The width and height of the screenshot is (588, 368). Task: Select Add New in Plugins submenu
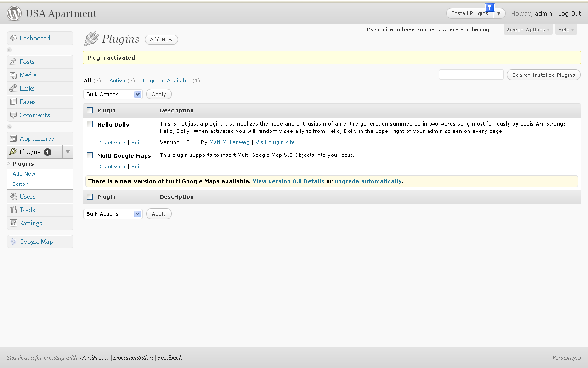pos(24,174)
